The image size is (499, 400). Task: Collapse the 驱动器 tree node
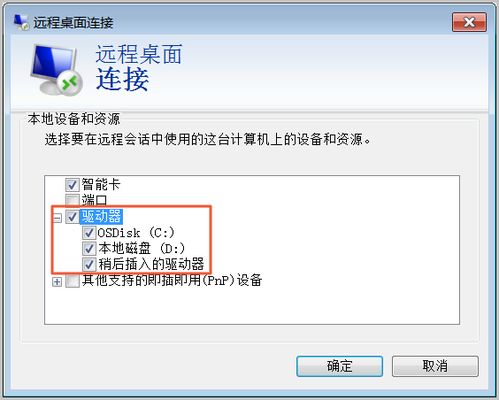pyautogui.click(x=57, y=218)
